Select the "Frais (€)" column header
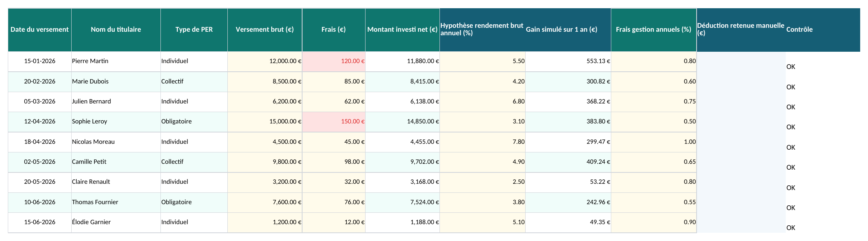Viewport: 868px width, 241px height. [x=334, y=30]
